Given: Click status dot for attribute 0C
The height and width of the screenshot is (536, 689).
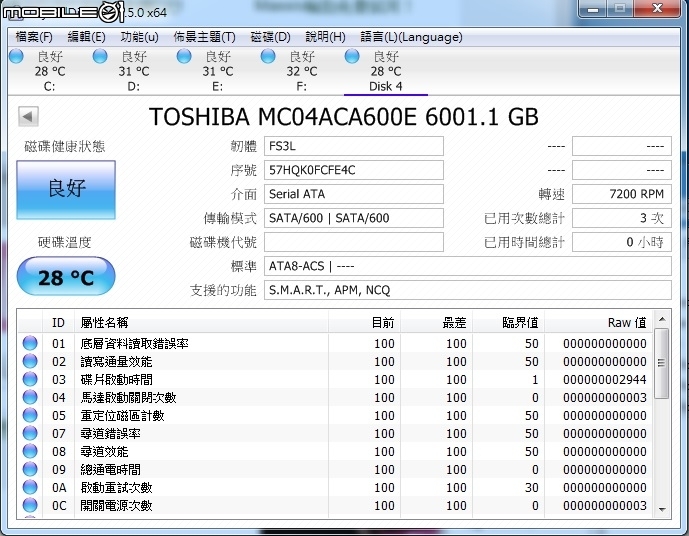Looking at the screenshot, I should pyautogui.click(x=30, y=505).
